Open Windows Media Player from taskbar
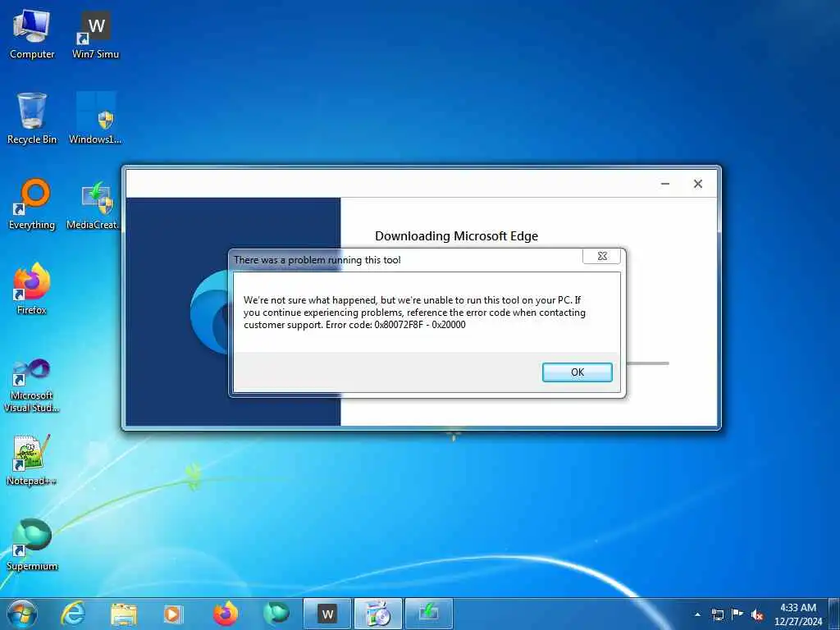Image resolution: width=840 pixels, height=630 pixels. [x=173, y=614]
